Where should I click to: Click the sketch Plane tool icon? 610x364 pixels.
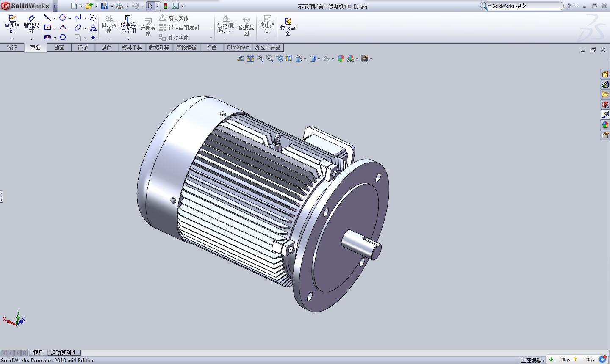93,18
